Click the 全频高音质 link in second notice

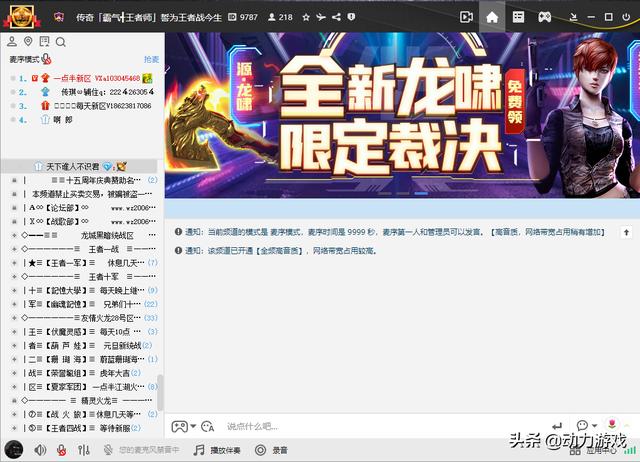[x=280, y=251]
